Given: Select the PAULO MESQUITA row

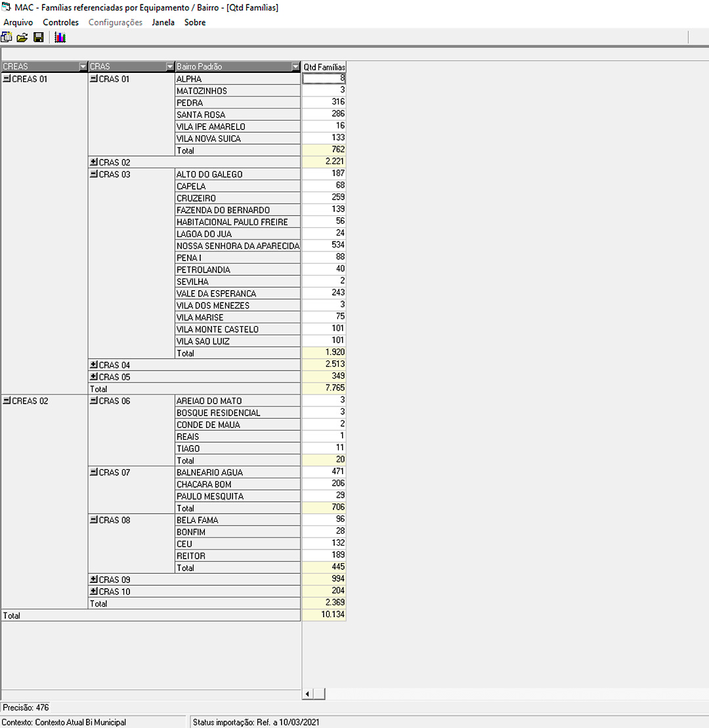Looking at the screenshot, I should coord(238,496).
